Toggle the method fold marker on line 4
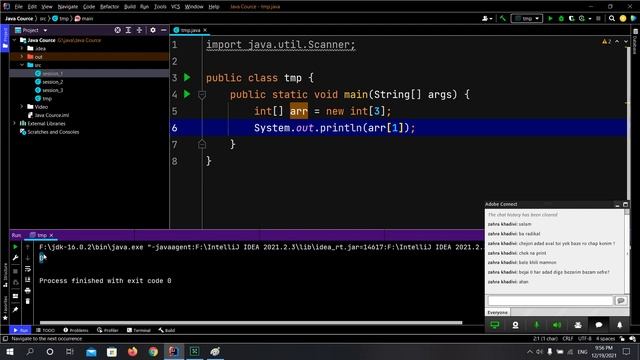 (202, 95)
